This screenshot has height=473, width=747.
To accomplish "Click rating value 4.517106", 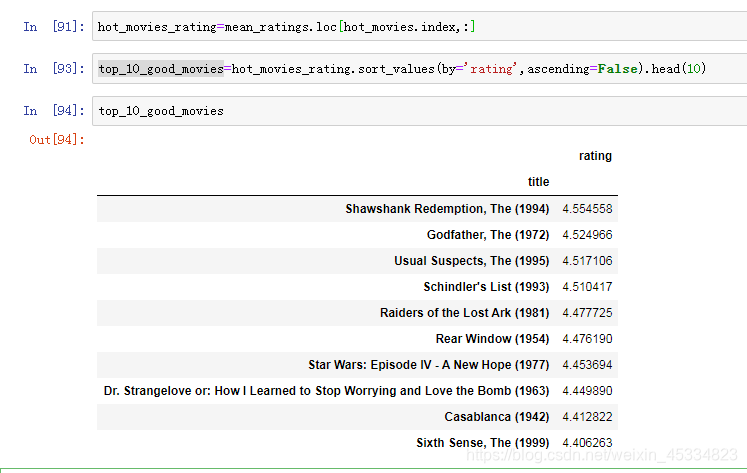I will (x=587, y=261).
